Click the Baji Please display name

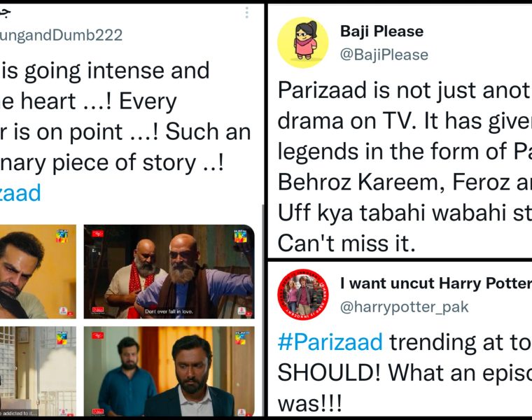click(x=381, y=31)
